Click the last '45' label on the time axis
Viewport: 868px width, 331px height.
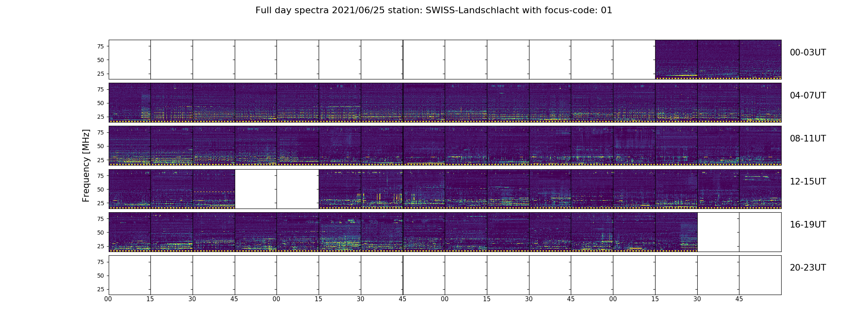coord(739,299)
